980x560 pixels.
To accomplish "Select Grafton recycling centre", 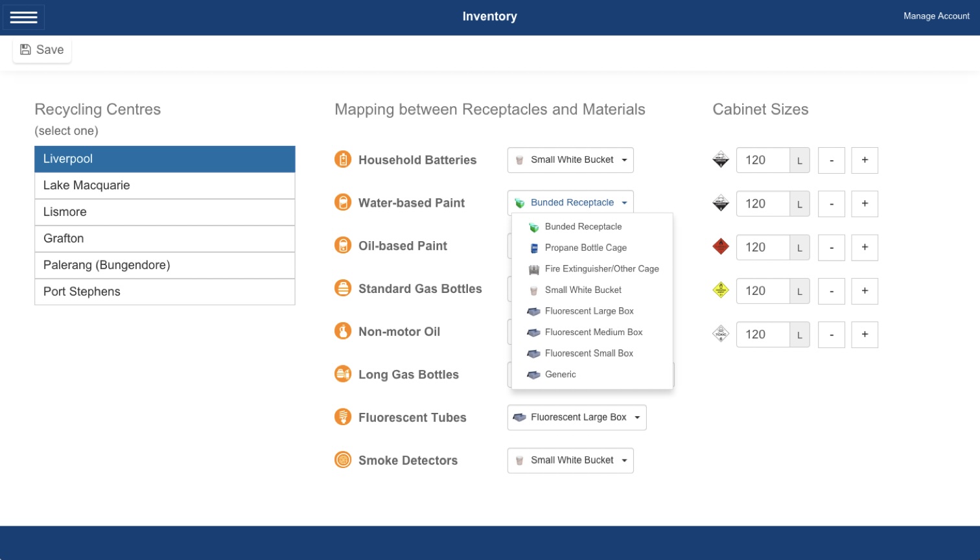I will pos(165,239).
